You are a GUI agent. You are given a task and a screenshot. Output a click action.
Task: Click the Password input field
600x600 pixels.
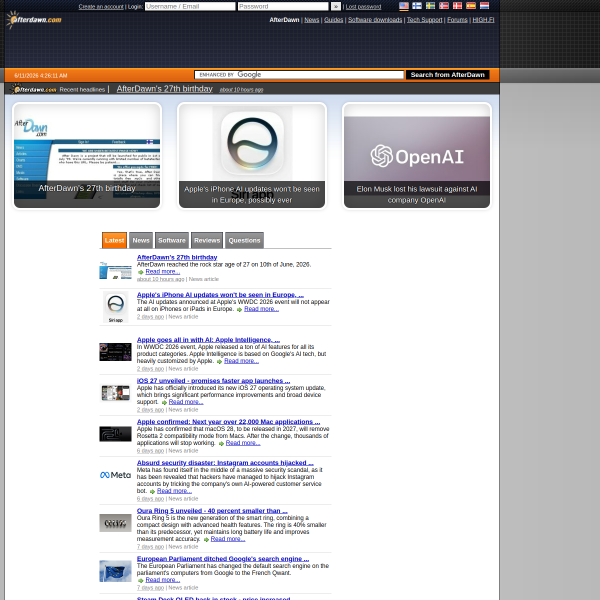(x=283, y=7)
